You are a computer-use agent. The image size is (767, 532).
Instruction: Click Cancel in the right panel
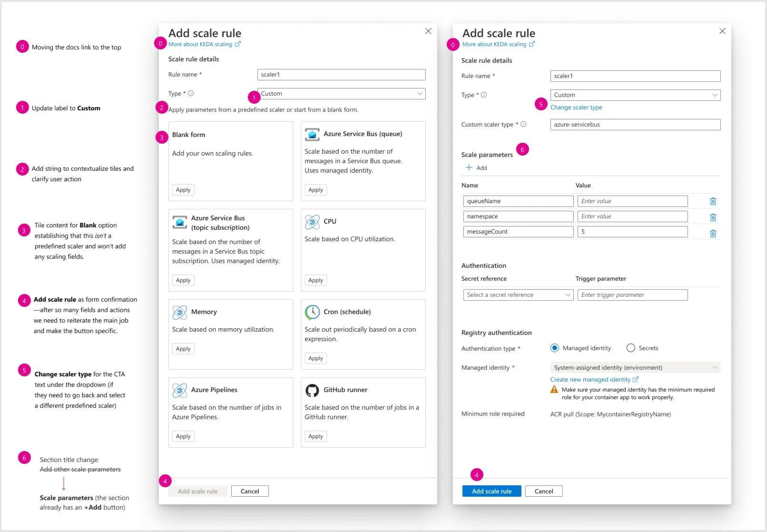coord(544,491)
